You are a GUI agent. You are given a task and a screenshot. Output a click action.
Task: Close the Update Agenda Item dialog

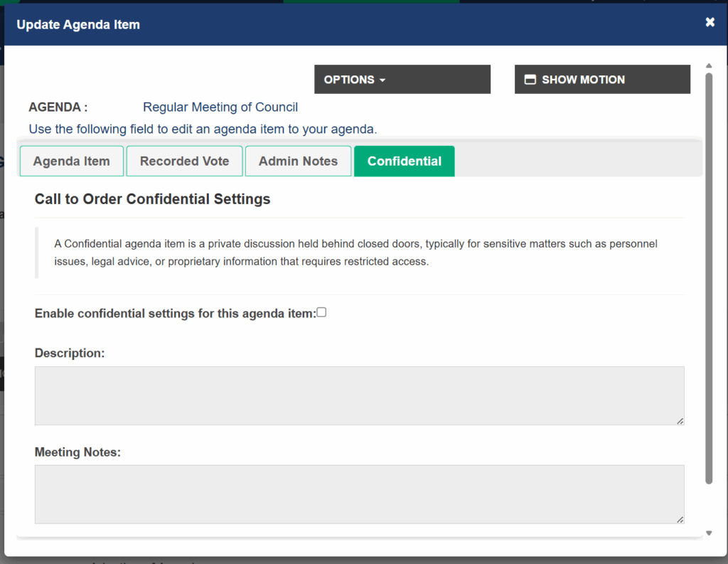[x=710, y=23]
